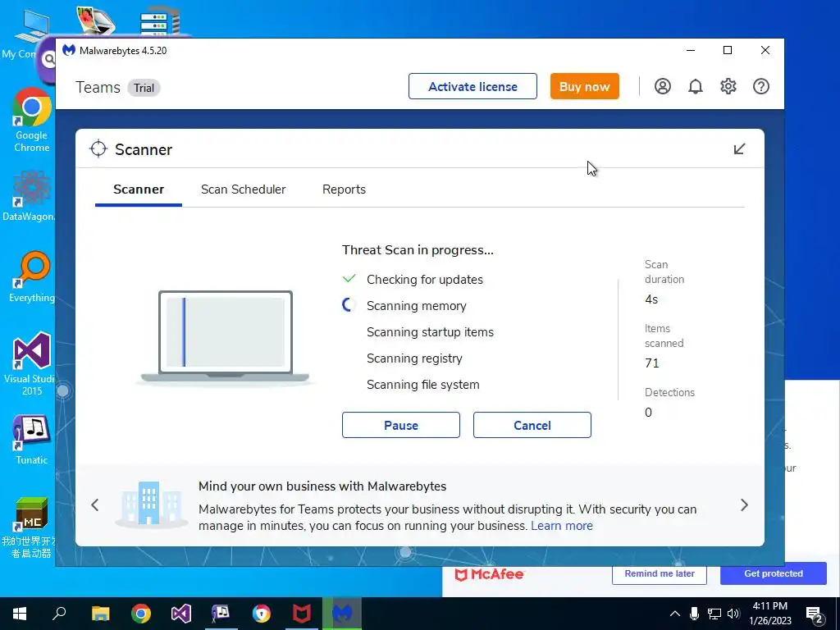840x630 pixels.
Task: Open Google Chrome desktop shortcut
Action: click(32, 121)
